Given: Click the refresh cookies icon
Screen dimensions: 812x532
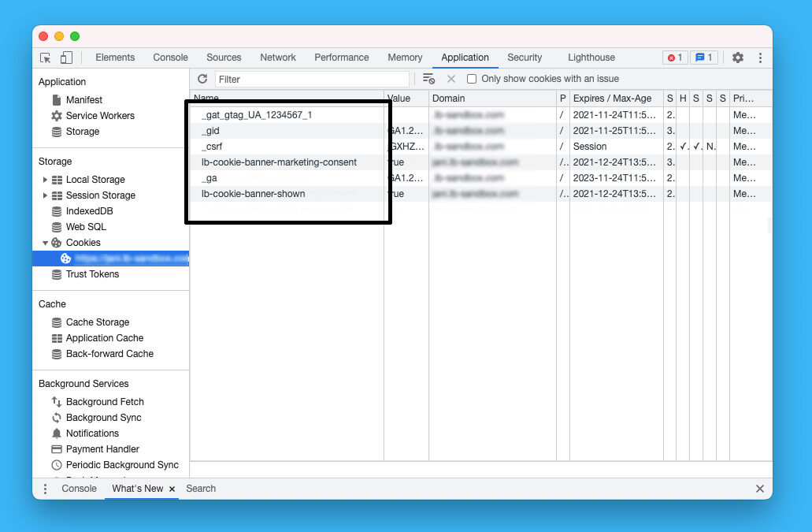Looking at the screenshot, I should (x=202, y=79).
